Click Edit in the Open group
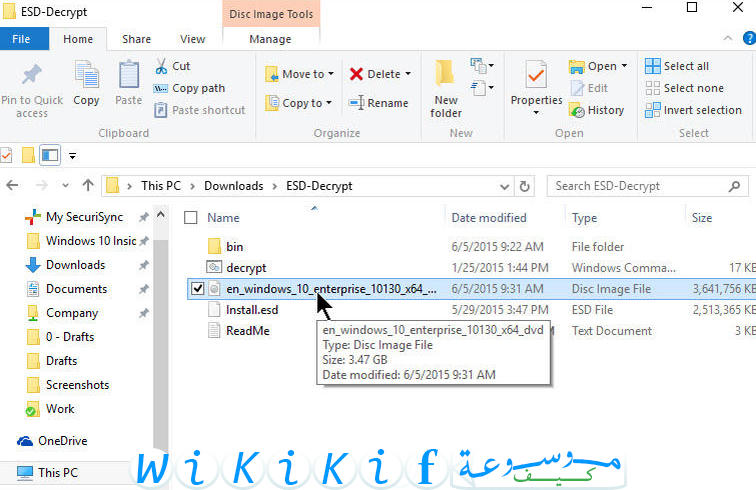The height and width of the screenshot is (490, 756). pos(589,88)
